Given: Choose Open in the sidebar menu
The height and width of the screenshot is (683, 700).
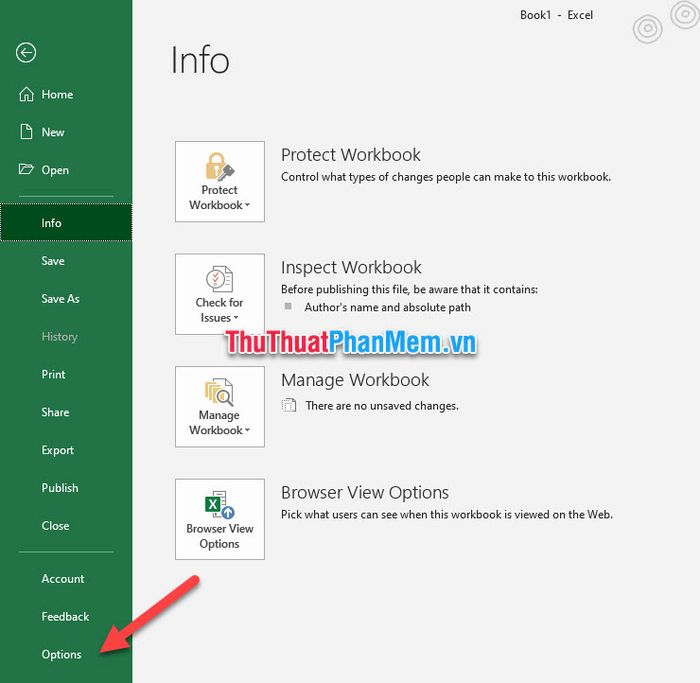Looking at the screenshot, I should (66, 170).
